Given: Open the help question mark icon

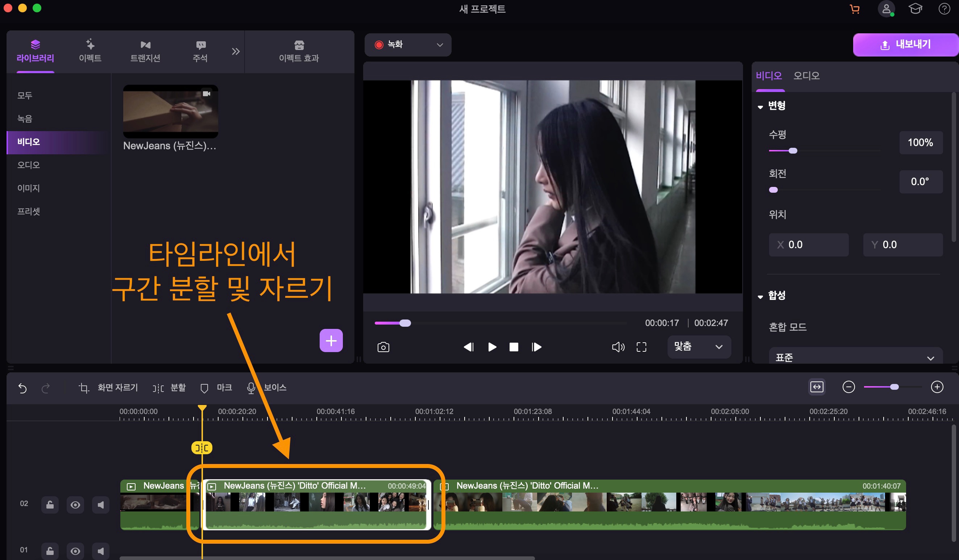Looking at the screenshot, I should click(x=944, y=9).
